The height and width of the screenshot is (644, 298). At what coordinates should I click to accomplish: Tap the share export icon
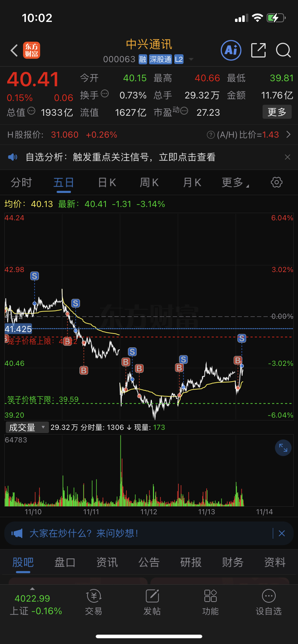(x=258, y=50)
